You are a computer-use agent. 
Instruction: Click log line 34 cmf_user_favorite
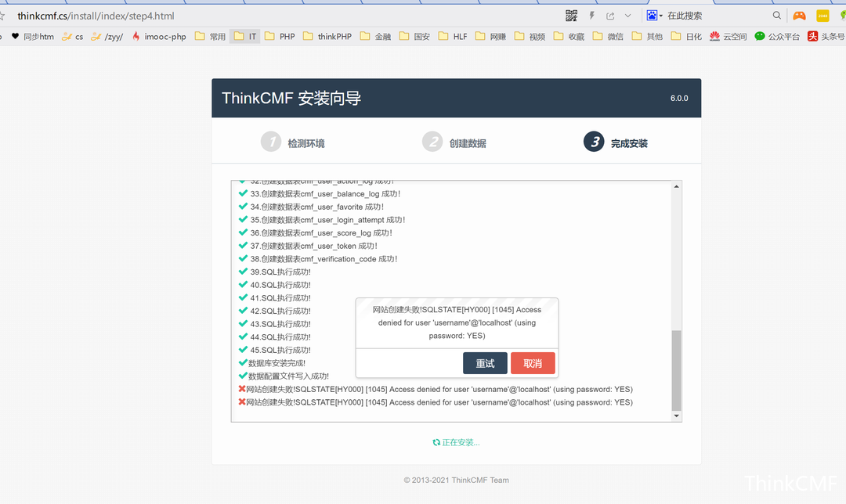[x=317, y=207]
